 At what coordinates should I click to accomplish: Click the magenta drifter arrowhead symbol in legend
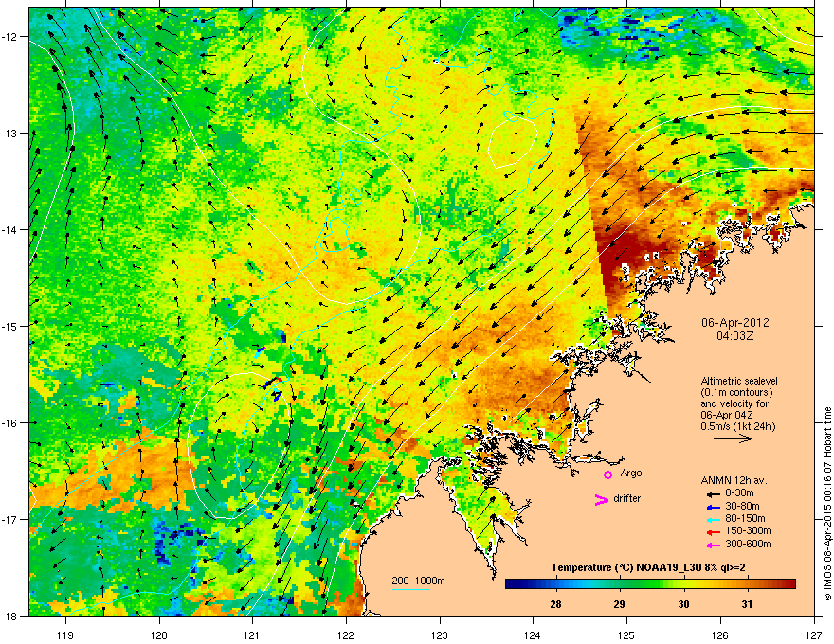tap(602, 499)
